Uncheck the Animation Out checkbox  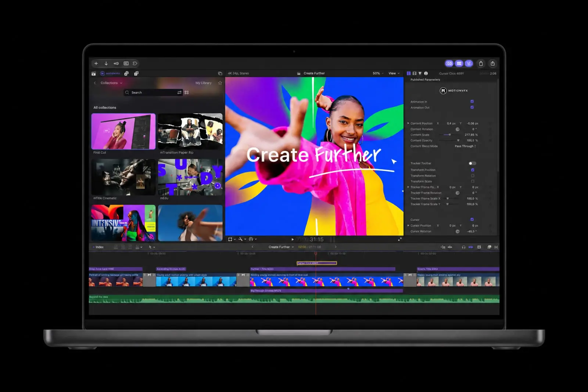pos(472,107)
